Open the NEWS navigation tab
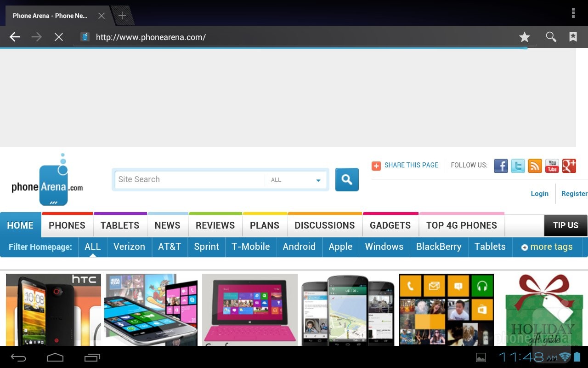588x368 pixels. point(167,225)
